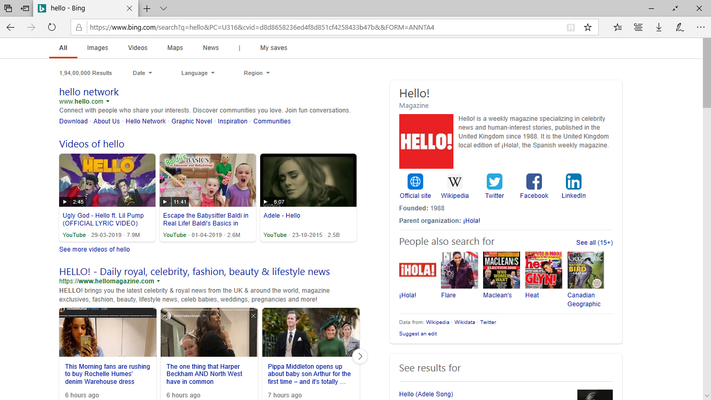The width and height of the screenshot is (711, 400).
Task: Expand the Date filter dropdown
Action: [x=142, y=73]
